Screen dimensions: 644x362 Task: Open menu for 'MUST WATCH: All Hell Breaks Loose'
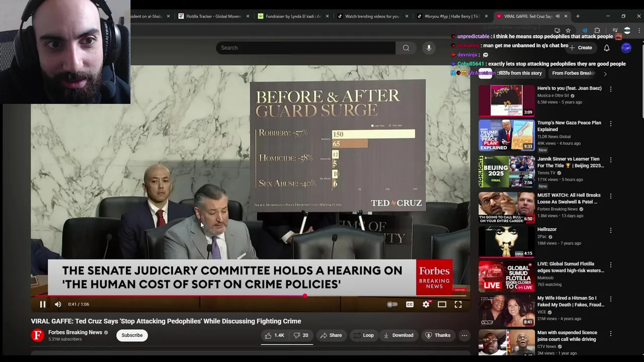pyautogui.click(x=611, y=196)
